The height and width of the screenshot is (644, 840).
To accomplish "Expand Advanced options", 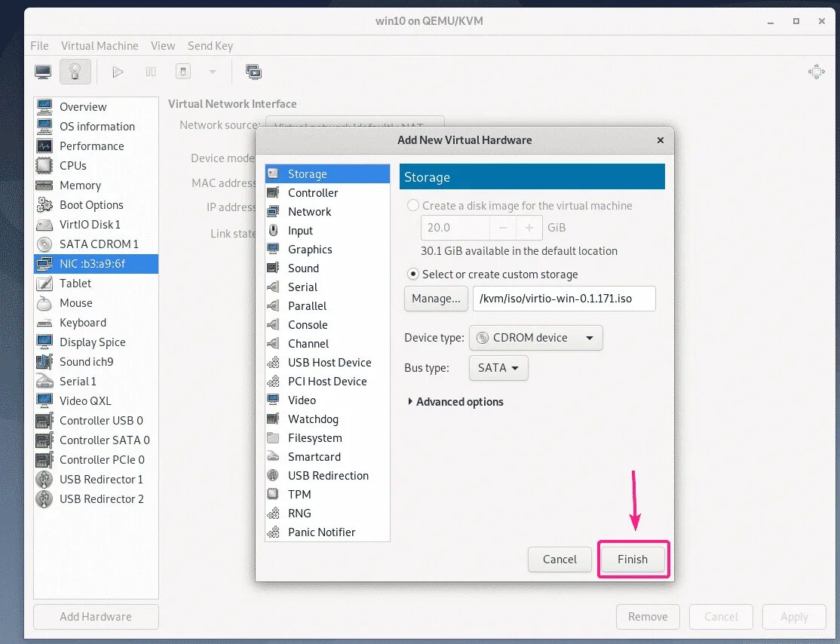I will [x=456, y=402].
